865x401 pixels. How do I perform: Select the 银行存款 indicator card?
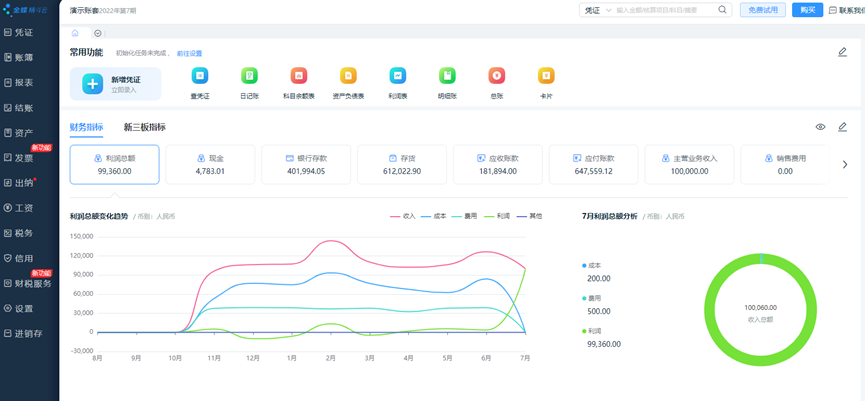coord(306,164)
